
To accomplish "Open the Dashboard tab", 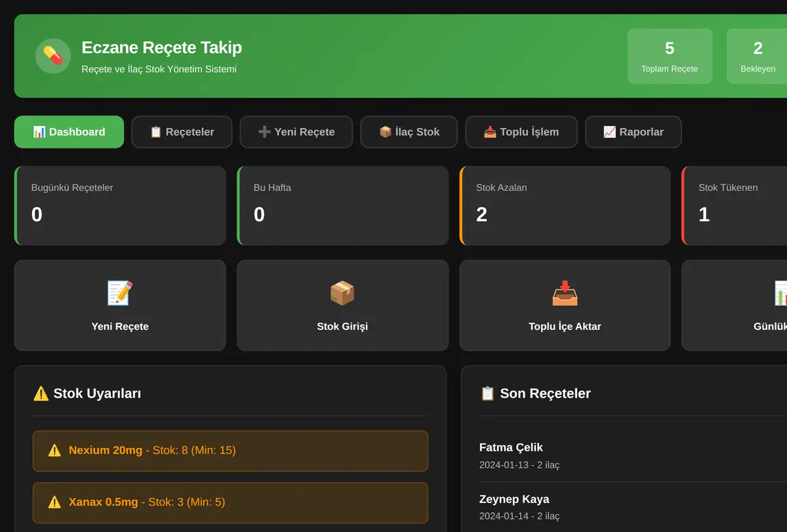I will 69,132.
